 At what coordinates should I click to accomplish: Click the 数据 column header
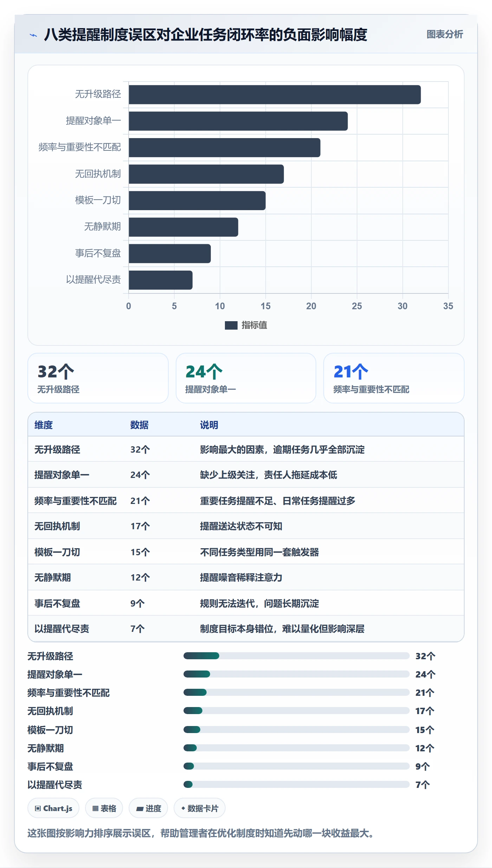tap(140, 425)
